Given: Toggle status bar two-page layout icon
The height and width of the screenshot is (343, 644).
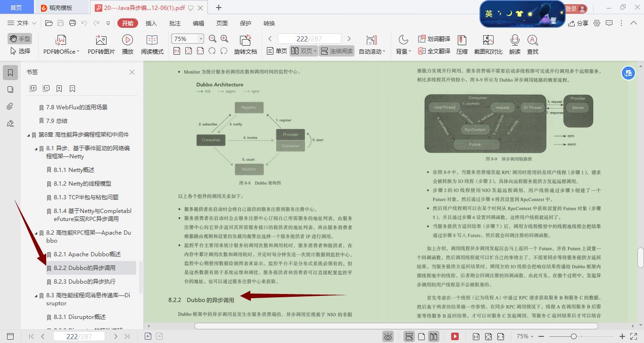Looking at the screenshot, I should coord(433,336).
